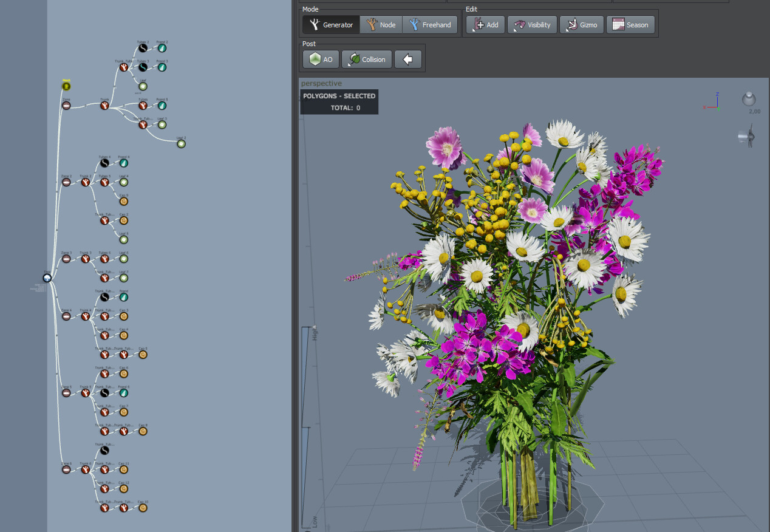Viewport: 770px width, 532px height.
Task: Click the perspective viewport label
Action: click(321, 83)
